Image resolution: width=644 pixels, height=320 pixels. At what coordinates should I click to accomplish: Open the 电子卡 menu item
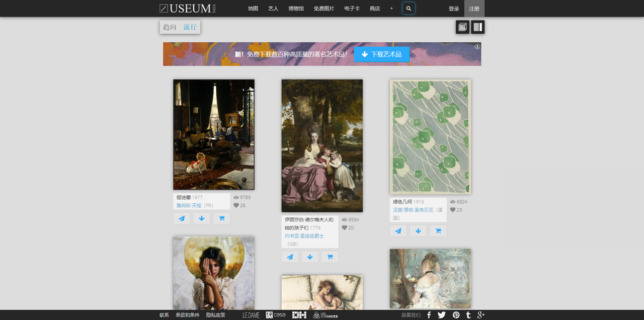pos(352,9)
